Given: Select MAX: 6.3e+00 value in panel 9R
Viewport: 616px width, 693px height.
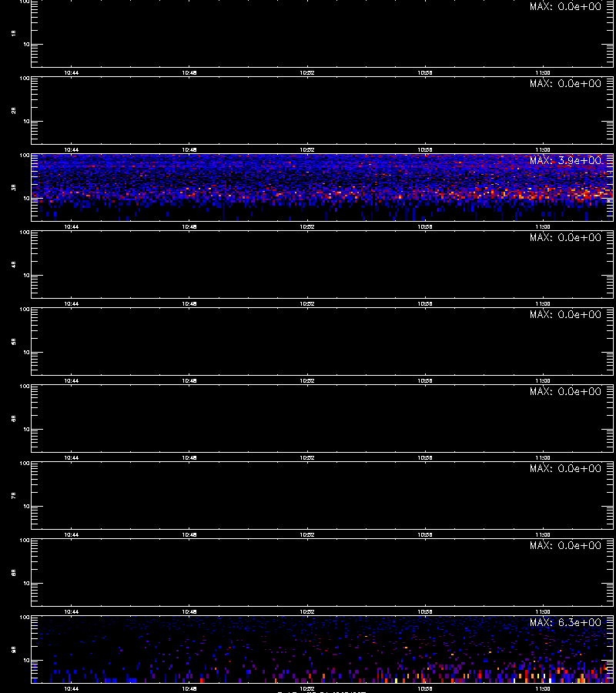Looking at the screenshot, I should [x=566, y=622].
